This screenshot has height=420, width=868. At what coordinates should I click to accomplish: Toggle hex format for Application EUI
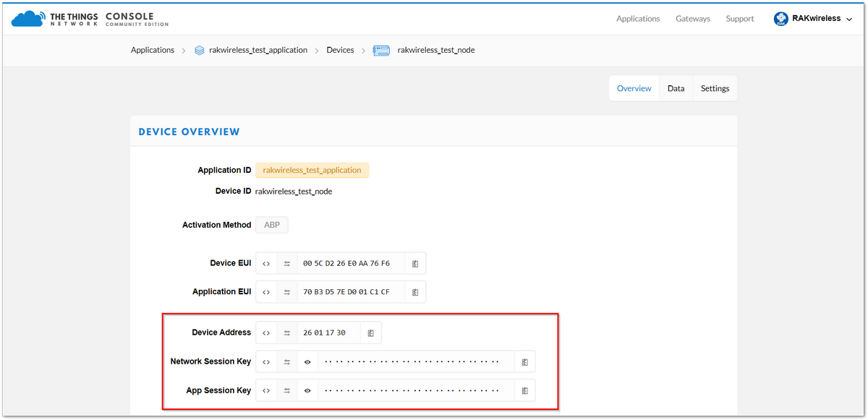(266, 292)
